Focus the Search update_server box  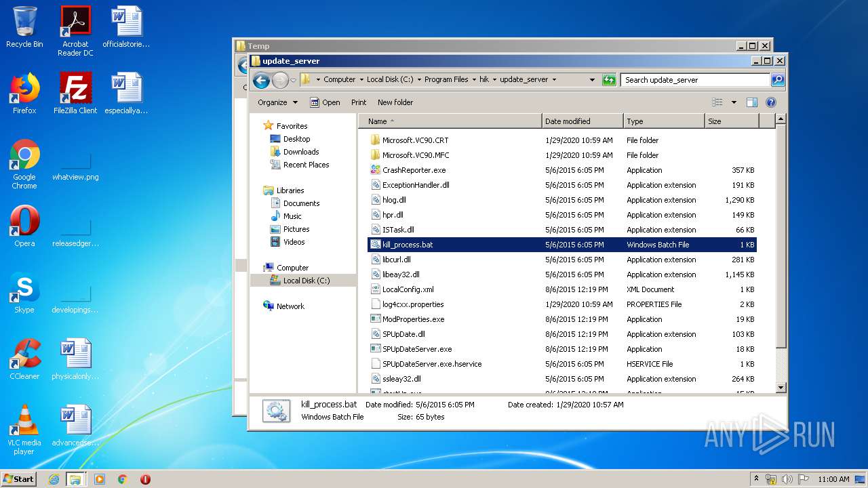pyautogui.click(x=696, y=79)
